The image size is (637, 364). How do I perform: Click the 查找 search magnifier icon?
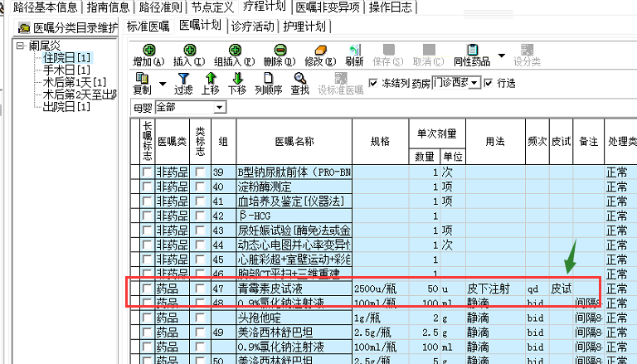(x=299, y=78)
